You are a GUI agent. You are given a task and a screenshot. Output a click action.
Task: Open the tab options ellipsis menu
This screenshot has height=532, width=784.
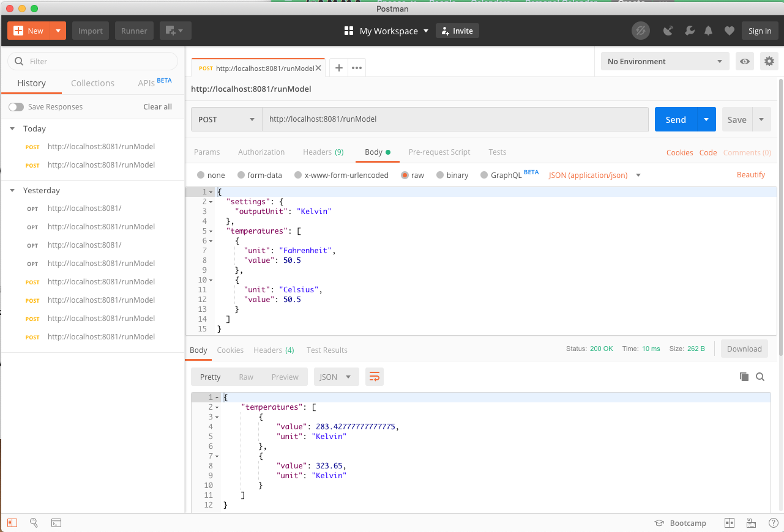[x=356, y=68]
